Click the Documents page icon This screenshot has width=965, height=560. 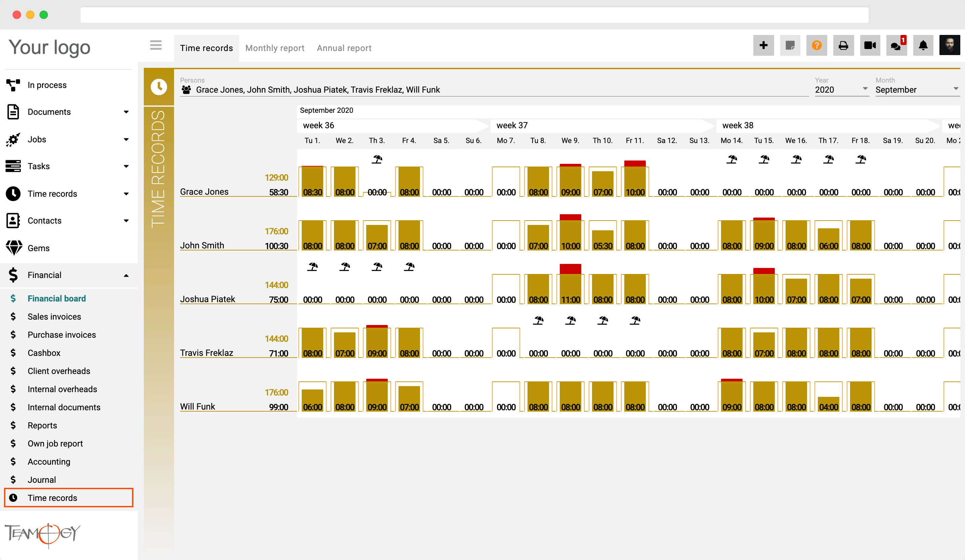(13, 112)
